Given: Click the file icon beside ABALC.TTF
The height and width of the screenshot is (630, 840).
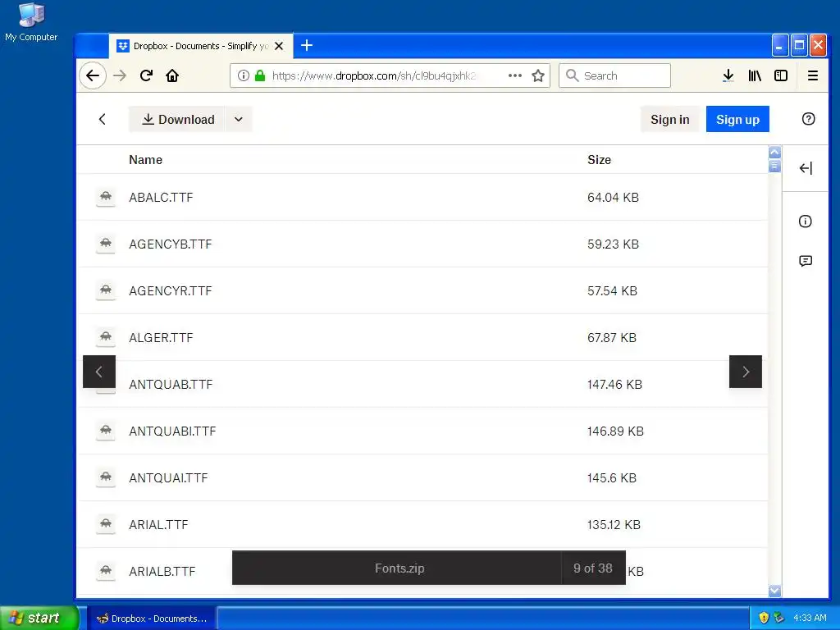Looking at the screenshot, I should tap(106, 197).
